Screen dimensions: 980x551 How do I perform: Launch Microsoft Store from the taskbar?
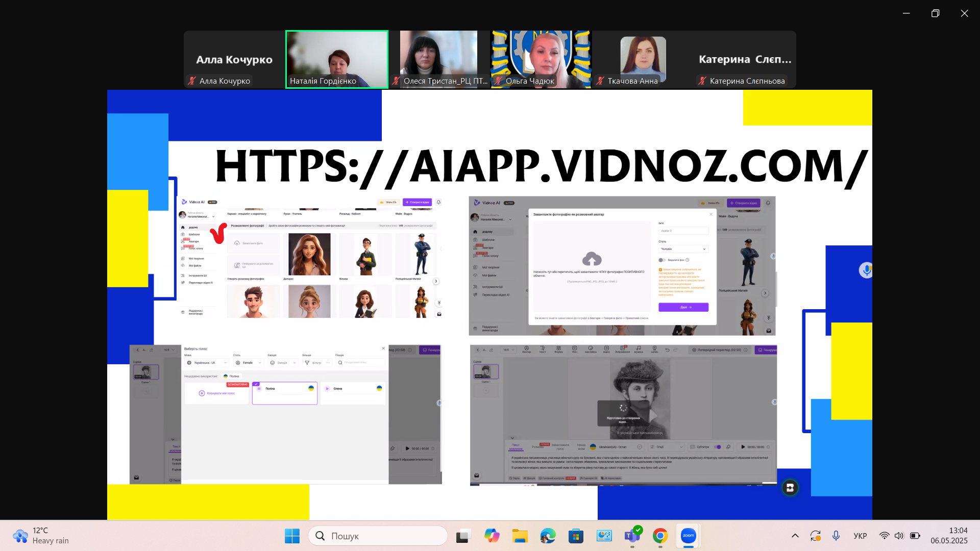click(x=576, y=536)
